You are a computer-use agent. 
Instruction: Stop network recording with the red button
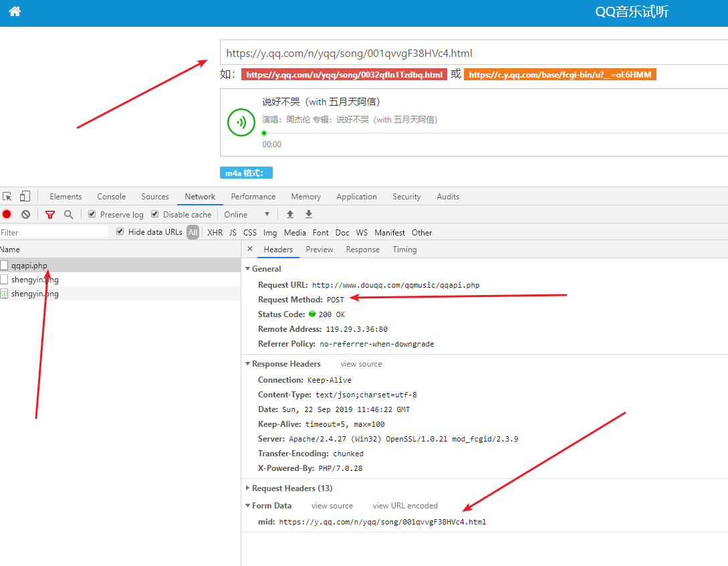(x=7, y=214)
